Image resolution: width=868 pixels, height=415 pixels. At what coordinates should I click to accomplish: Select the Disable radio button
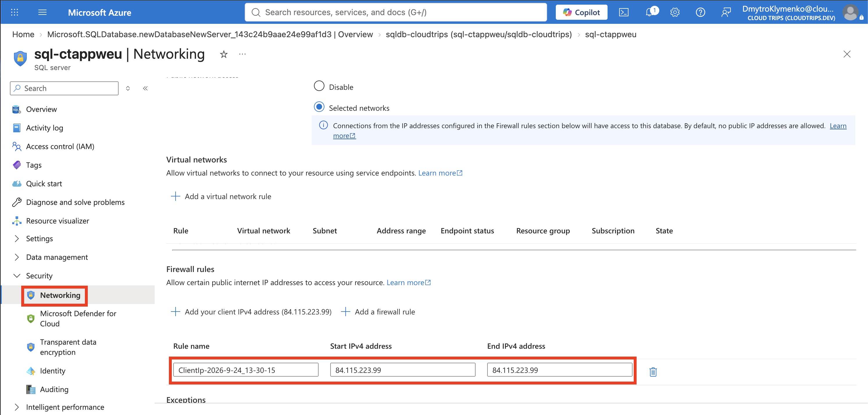coord(319,86)
